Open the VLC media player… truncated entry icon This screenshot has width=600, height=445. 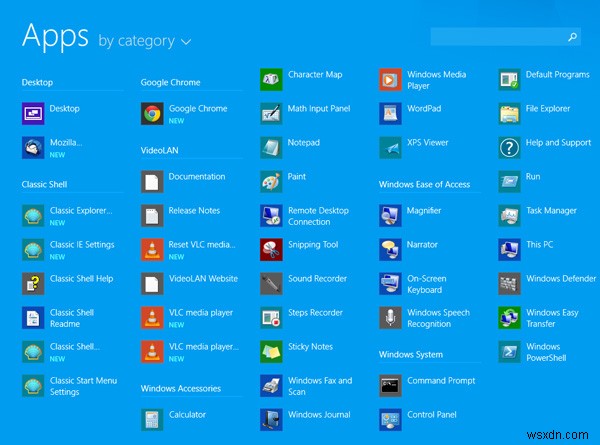(x=152, y=352)
